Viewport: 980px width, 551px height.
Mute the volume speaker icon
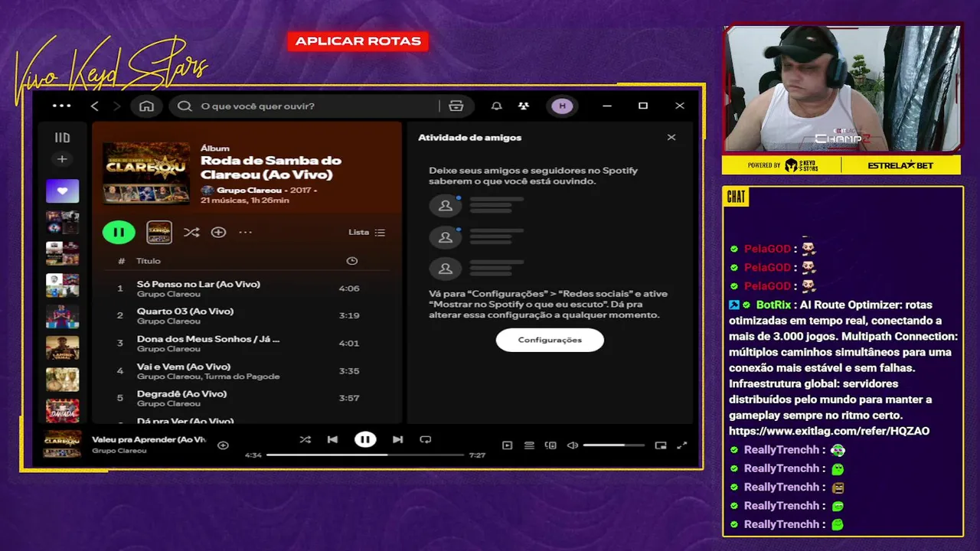(x=572, y=445)
